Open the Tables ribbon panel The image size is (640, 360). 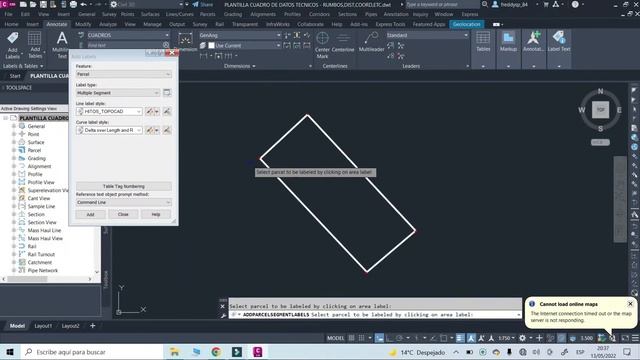tap(483, 49)
